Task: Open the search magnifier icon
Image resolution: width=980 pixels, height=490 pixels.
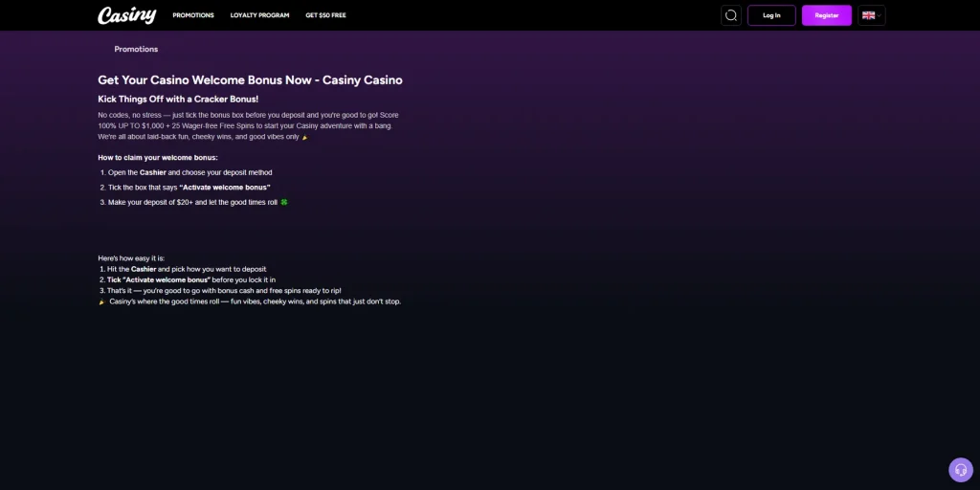Action: [x=731, y=15]
